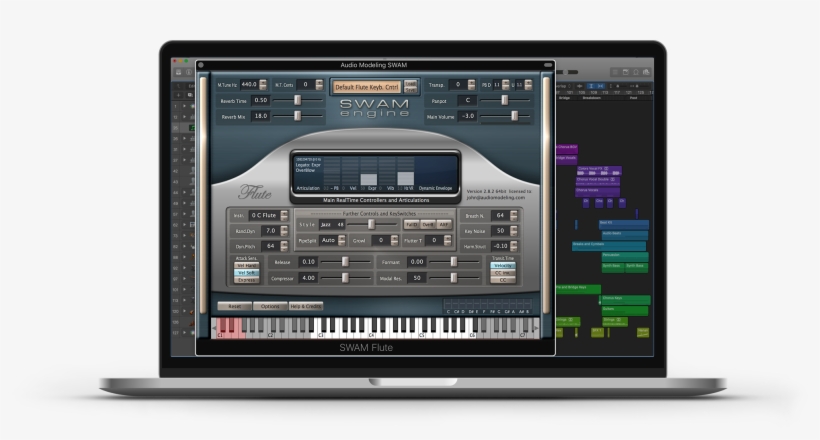Screen dimensions: 820x440
Task: Click the Drum Kit blue region in Logic
Action: [623, 224]
